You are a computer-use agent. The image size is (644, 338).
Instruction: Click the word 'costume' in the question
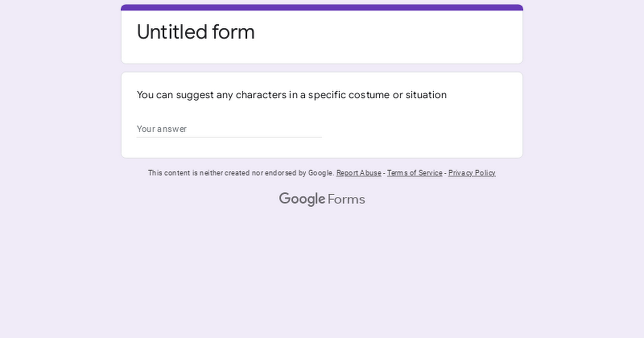click(369, 95)
